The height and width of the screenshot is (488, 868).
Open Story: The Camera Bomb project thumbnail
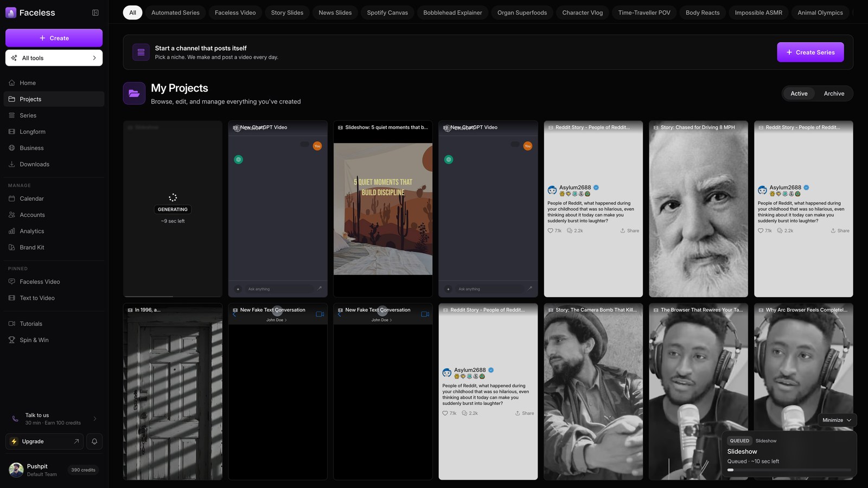[593, 391]
